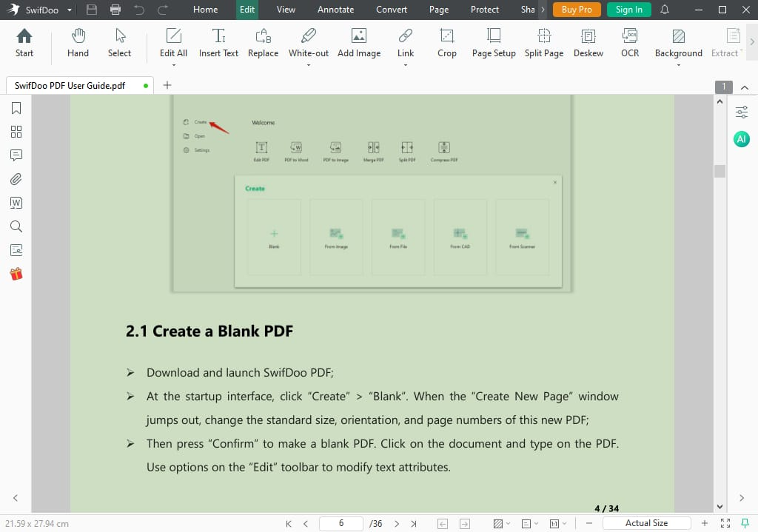This screenshot has width=758, height=532.
Task: Click the Buy Pro button
Action: [x=577, y=10]
